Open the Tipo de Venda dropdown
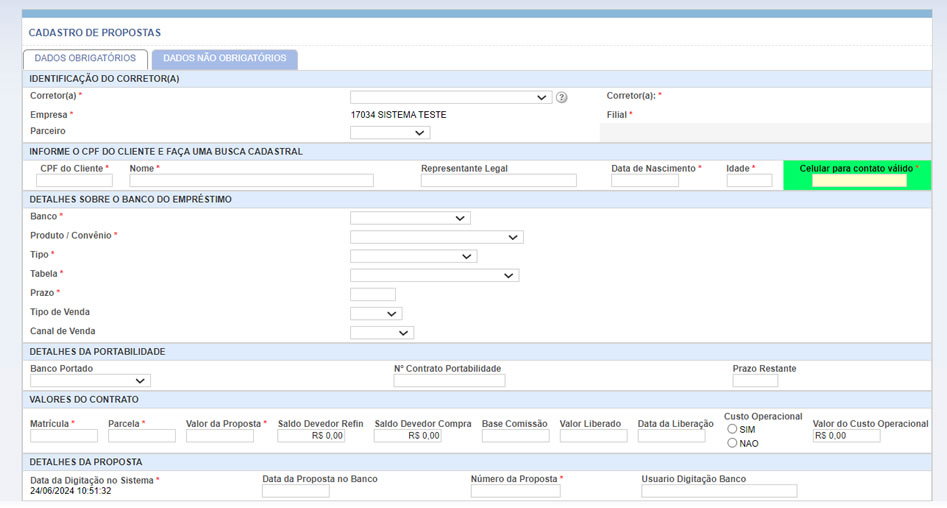Image resolution: width=947 pixels, height=508 pixels. (376, 314)
